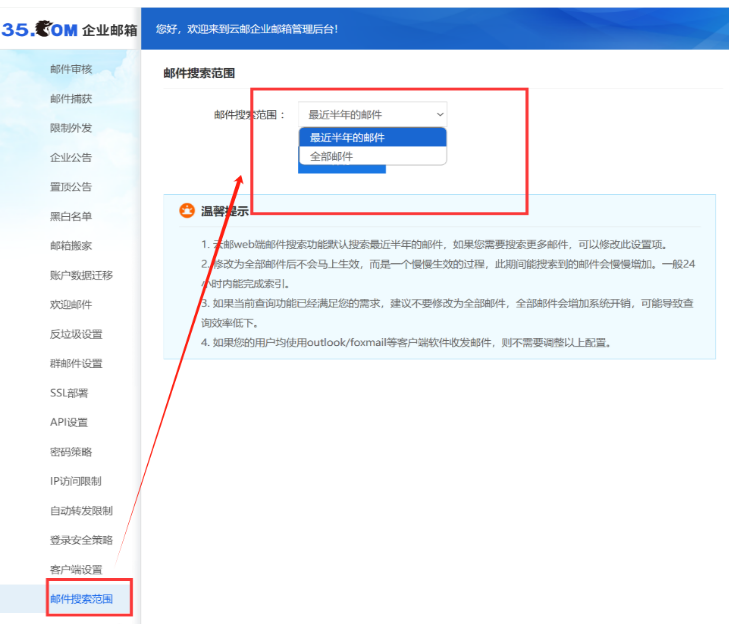Open 邮件审核 in the sidebar
Viewport: 729px width, 624px height.
click(71, 69)
